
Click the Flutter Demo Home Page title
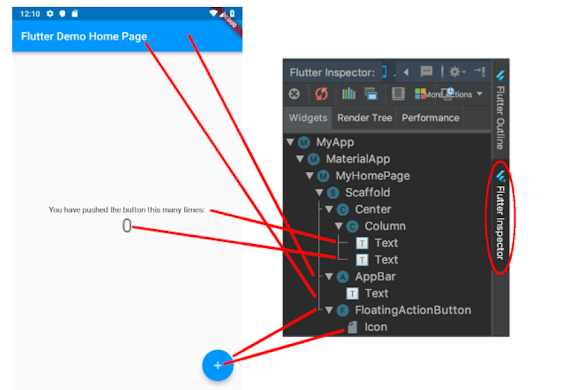84,36
